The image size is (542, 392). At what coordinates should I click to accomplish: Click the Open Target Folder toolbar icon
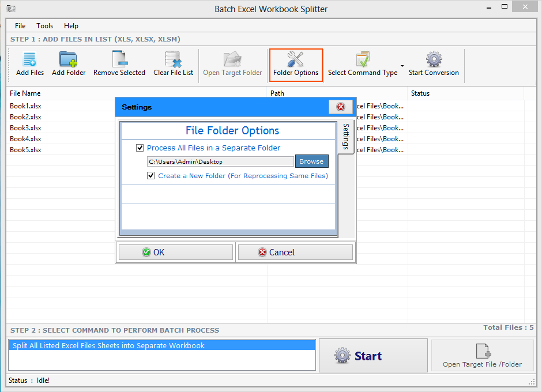(232, 59)
